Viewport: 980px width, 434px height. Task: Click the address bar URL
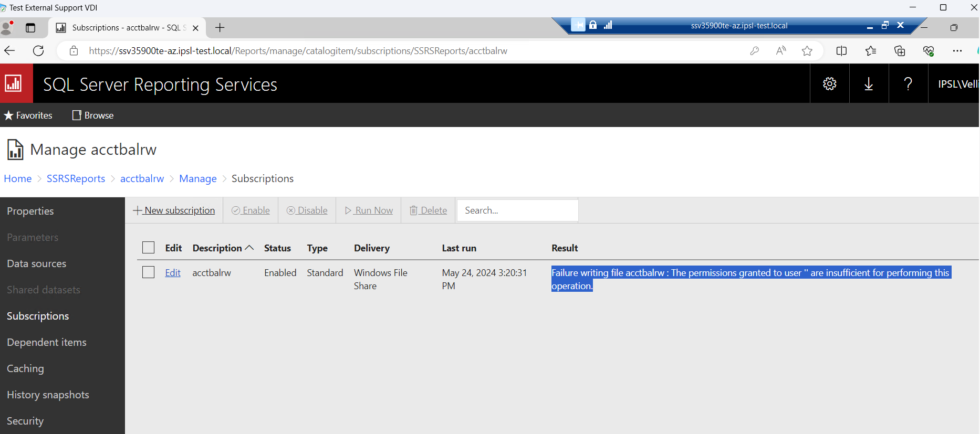298,51
